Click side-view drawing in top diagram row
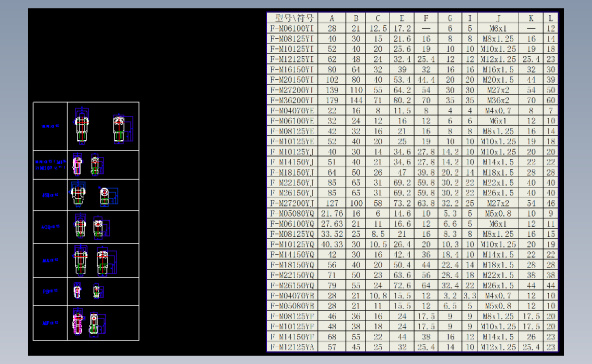The image size is (592, 364). [122, 129]
